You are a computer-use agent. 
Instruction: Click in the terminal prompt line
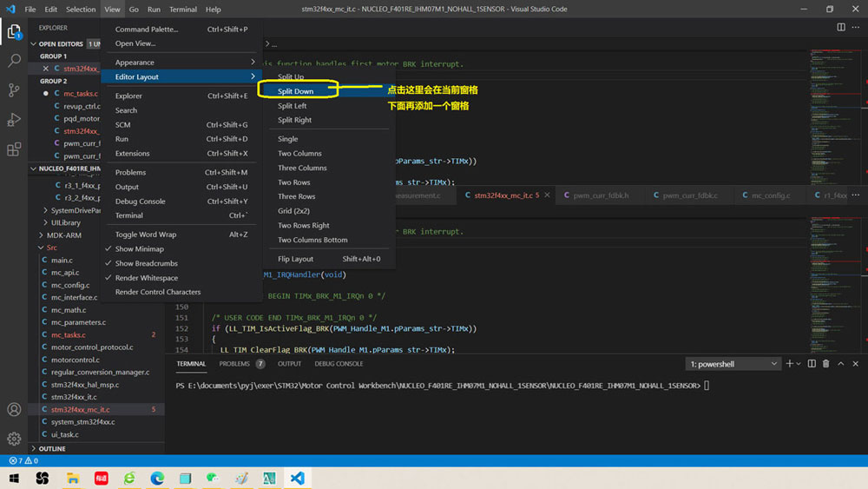(442, 386)
